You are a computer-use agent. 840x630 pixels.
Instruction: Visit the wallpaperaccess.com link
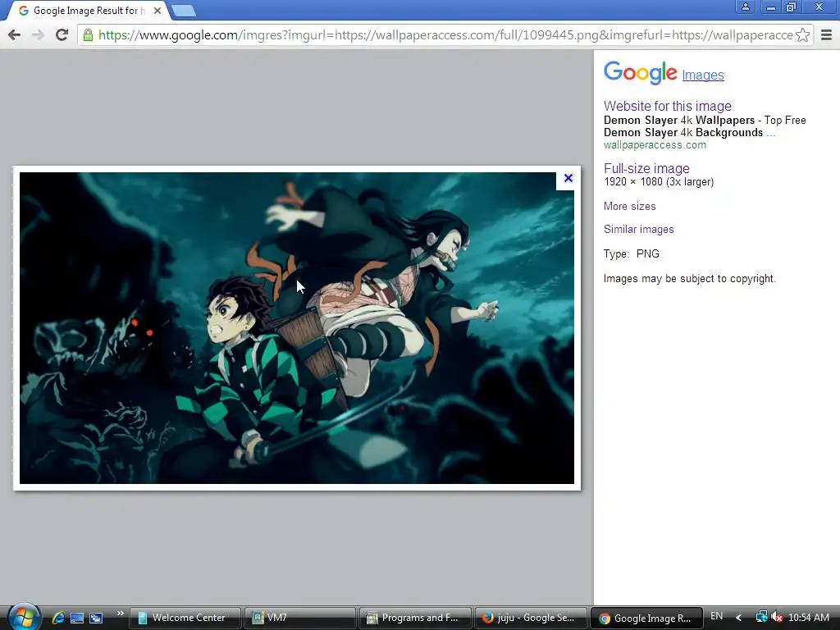(x=655, y=145)
